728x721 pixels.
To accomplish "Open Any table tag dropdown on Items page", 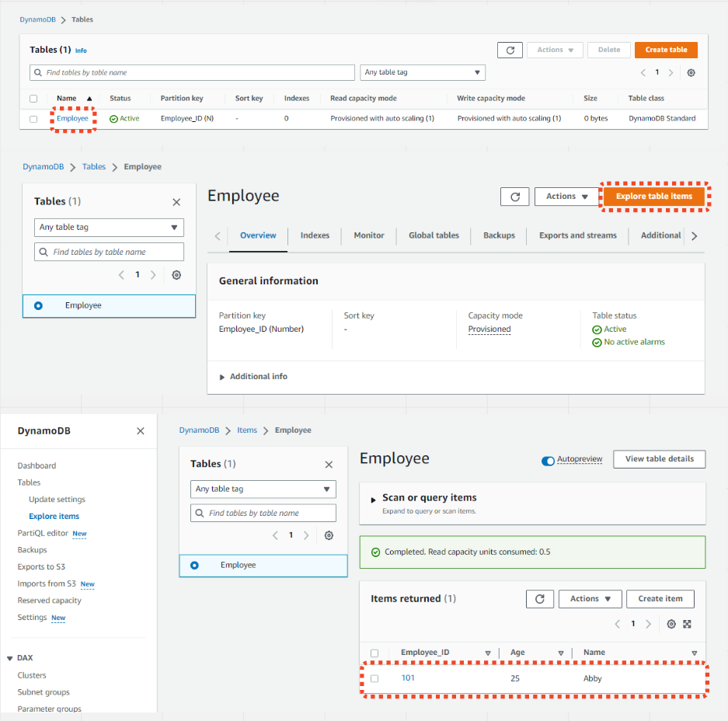I will (x=263, y=489).
